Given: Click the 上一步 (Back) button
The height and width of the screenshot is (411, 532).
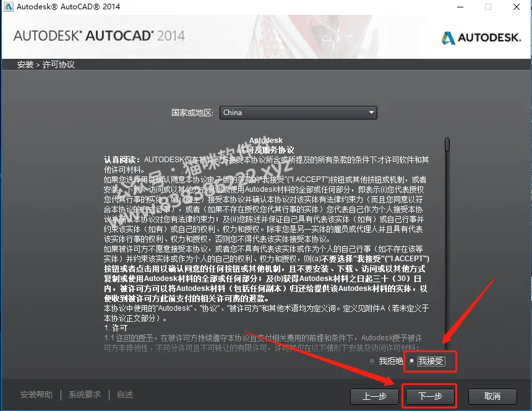Looking at the screenshot, I should click(374, 396).
